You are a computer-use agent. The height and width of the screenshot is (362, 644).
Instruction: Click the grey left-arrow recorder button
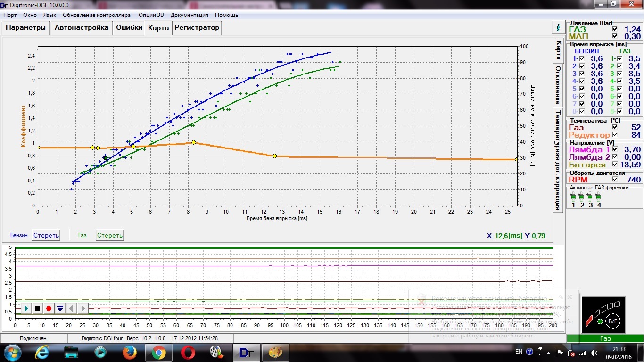point(71,308)
